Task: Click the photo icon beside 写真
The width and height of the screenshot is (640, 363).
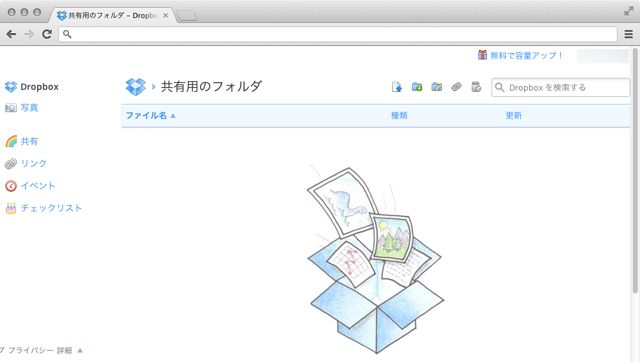Action: (11, 108)
